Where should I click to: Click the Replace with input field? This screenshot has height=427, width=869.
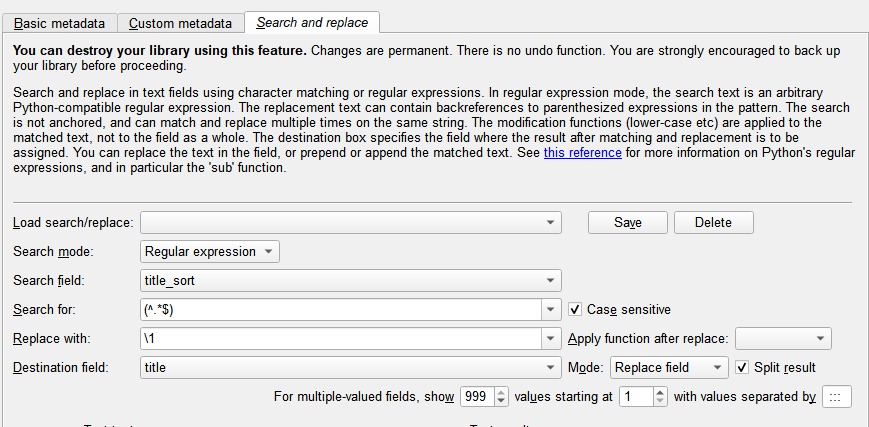point(340,339)
